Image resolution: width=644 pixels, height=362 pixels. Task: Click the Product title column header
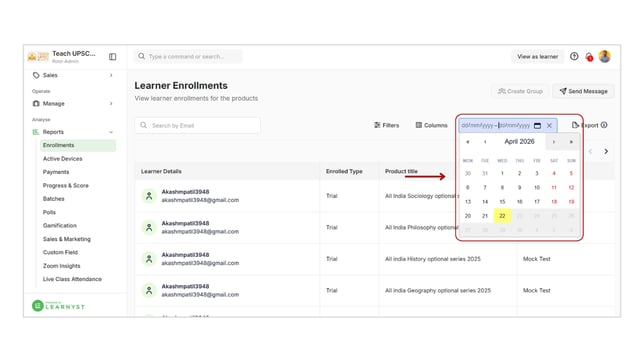(x=401, y=171)
